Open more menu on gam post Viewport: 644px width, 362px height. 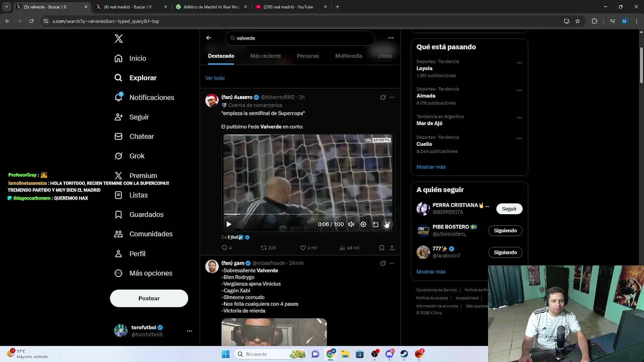pyautogui.click(x=392, y=263)
